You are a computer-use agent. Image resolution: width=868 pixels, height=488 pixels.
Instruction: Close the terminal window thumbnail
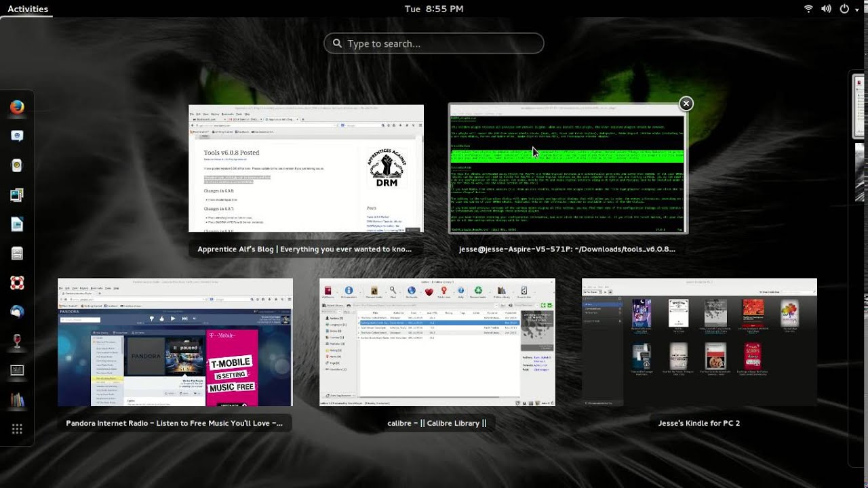pyautogui.click(x=686, y=104)
